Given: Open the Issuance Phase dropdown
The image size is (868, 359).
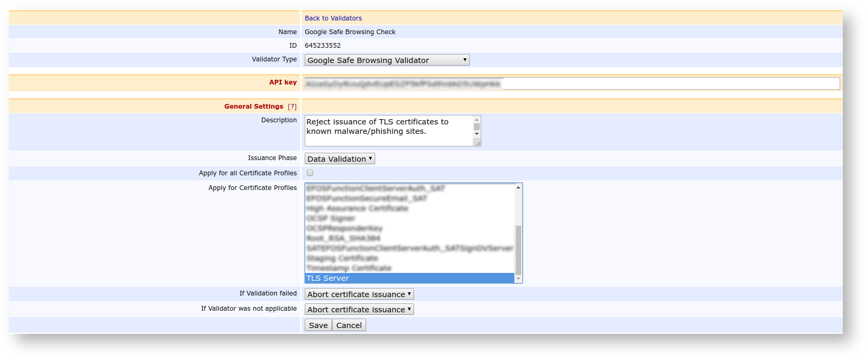Looking at the screenshot, I should point(339,159).
